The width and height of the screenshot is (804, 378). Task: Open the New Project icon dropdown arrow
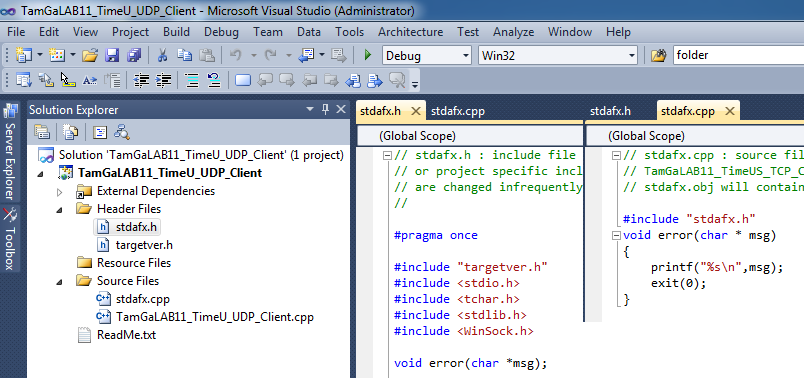(x=39, y=55)
